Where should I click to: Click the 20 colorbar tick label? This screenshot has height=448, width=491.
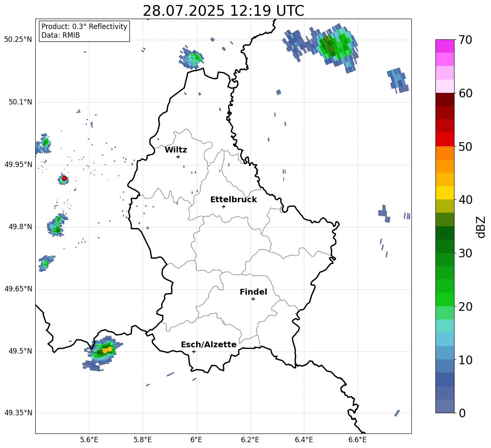tap(465, 307)
